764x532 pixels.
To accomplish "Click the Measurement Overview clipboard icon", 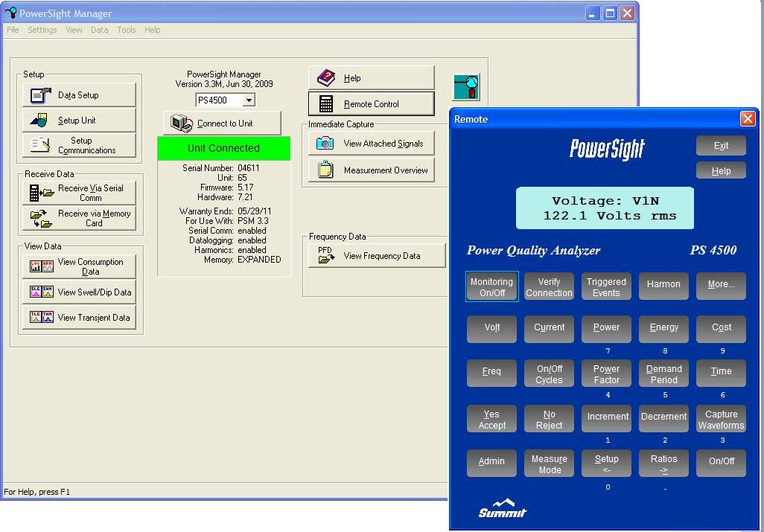I will 325,170.
